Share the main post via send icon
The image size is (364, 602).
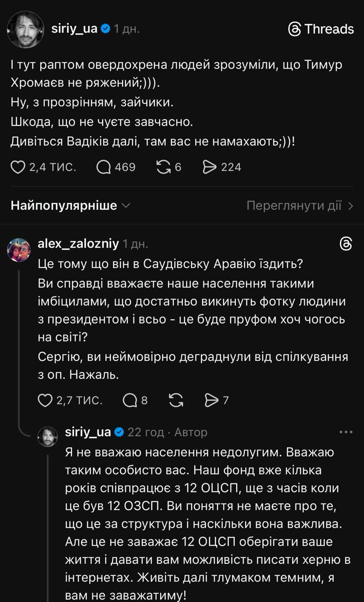(x=209, y=167)
